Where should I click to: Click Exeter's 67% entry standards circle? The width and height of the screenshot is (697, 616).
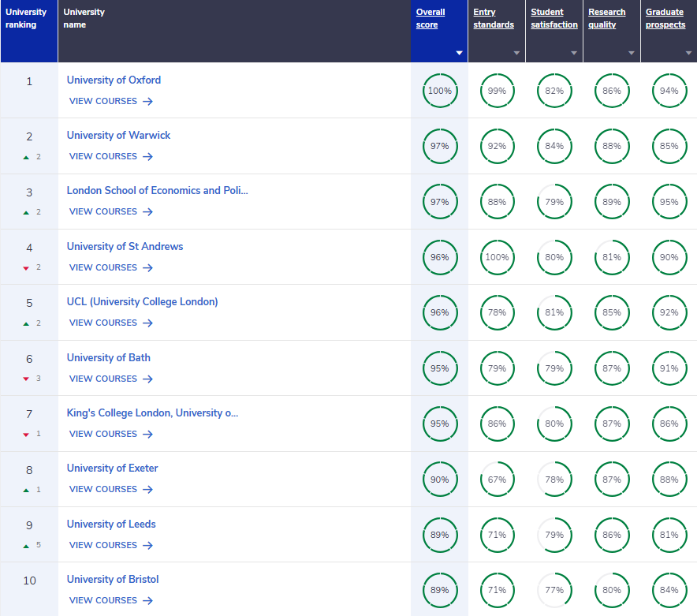point(497,480)
